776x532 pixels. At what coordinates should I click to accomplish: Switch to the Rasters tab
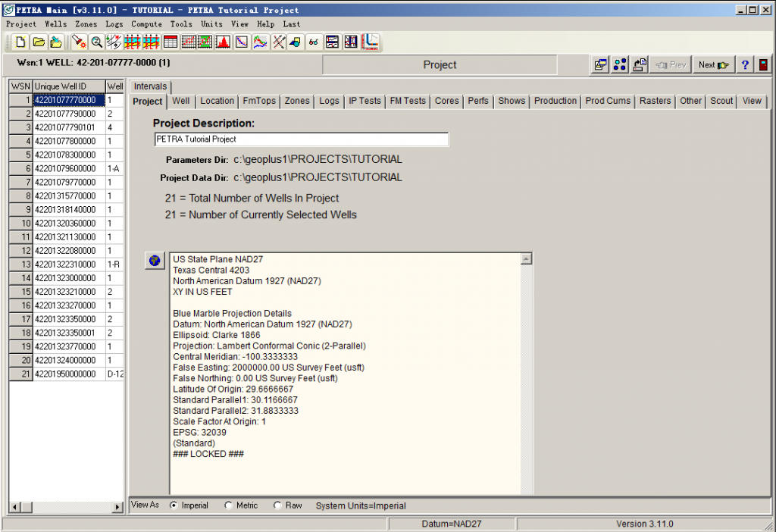pos(656,101)
